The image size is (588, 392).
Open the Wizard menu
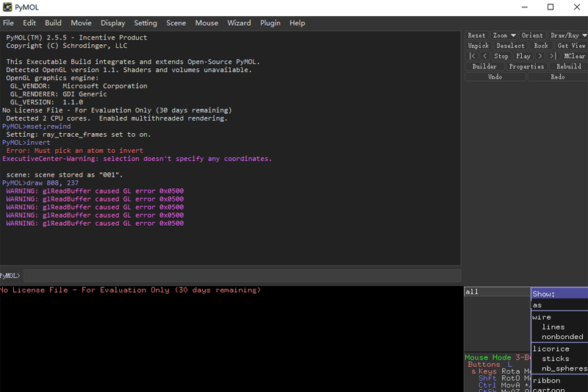[x=239, y=23]
